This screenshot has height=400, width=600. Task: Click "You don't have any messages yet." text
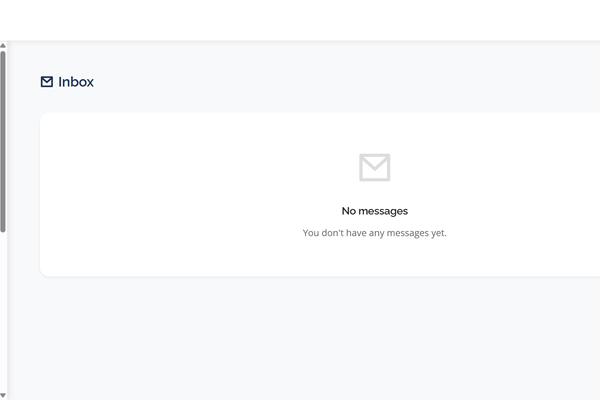coord(375,233)
